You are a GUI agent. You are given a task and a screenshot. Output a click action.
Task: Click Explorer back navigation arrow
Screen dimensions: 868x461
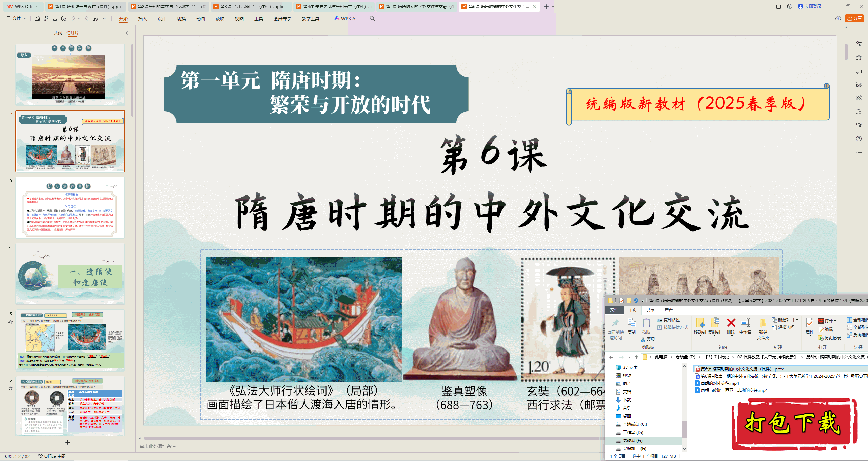[611, 357]
